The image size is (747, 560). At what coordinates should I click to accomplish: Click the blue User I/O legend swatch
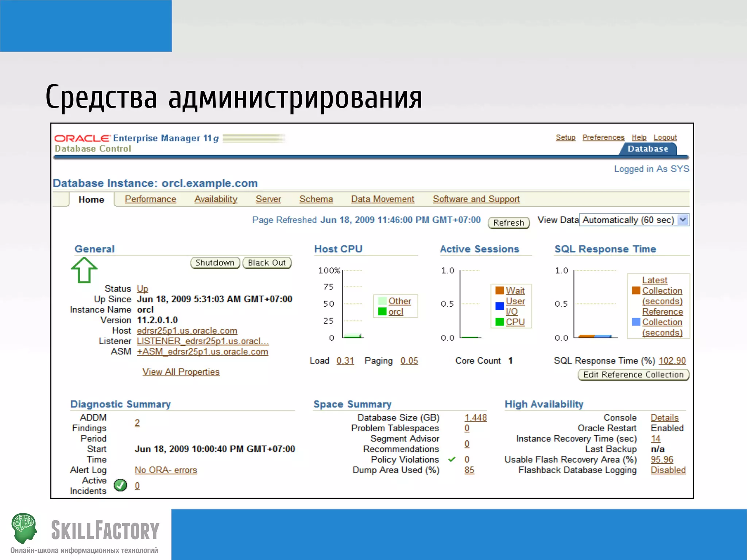tap(499, 306)
